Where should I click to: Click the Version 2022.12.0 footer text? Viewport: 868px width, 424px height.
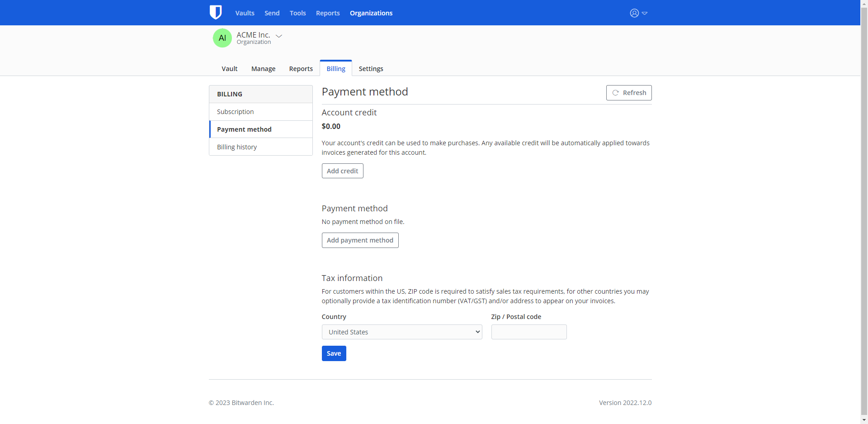pyautogui.click(x=625, y=403)
